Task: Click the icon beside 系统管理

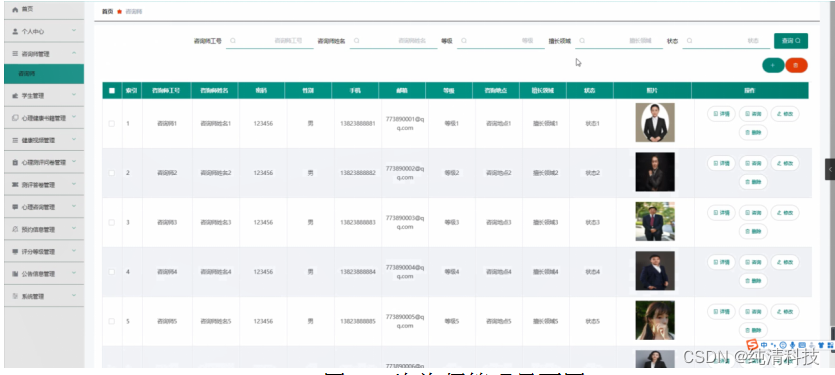Action: coord(15,296)
